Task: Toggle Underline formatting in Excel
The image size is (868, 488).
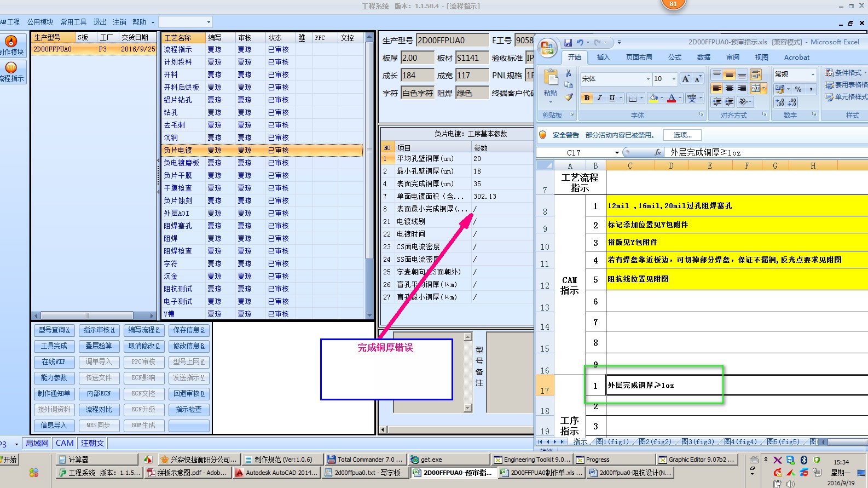Action: (612, 98)
